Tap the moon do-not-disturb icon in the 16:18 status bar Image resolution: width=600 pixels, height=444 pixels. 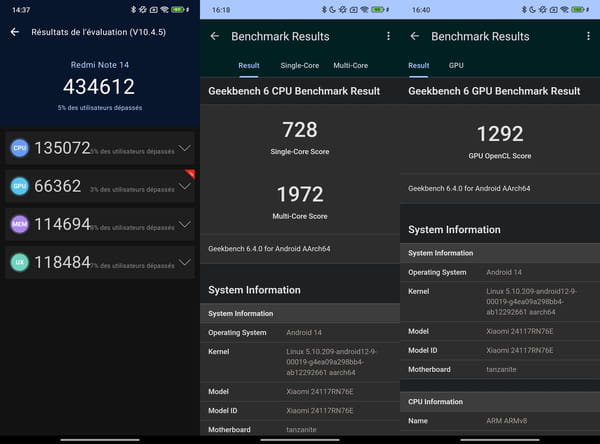[332, 10]
